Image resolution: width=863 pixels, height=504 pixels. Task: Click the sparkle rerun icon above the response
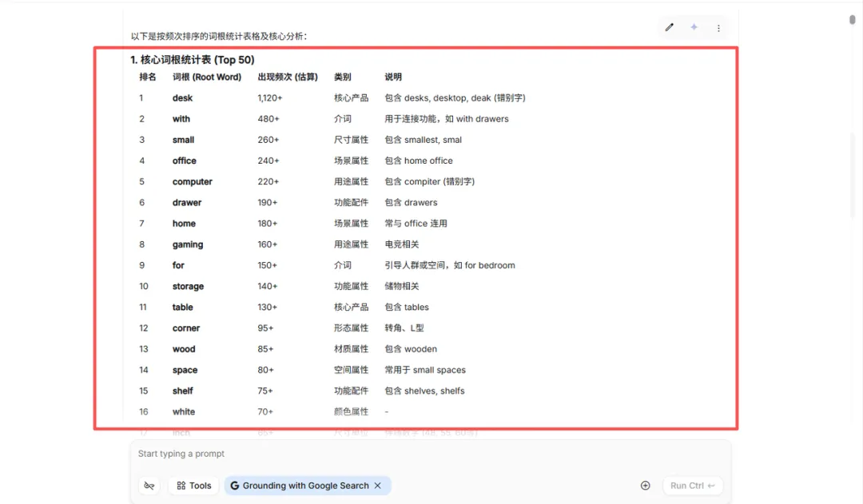(694, 27)
